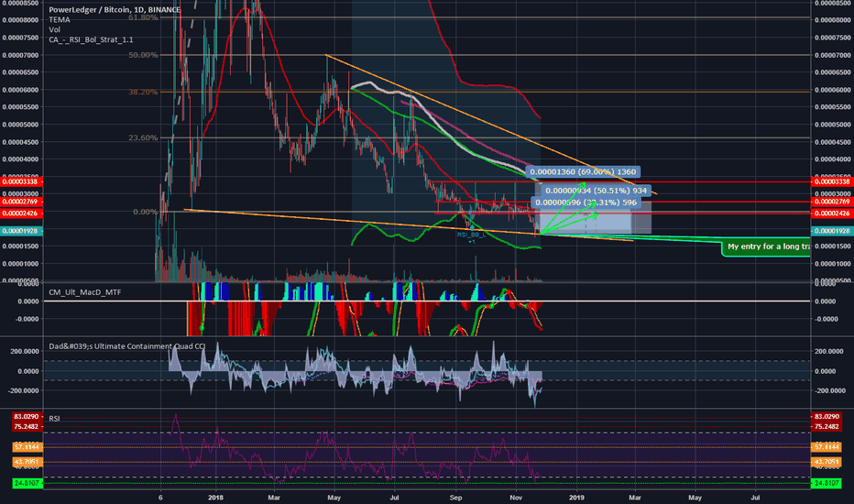Select the measurement label ending in 596
Screen dimensions: 854x504
(585, 203)
